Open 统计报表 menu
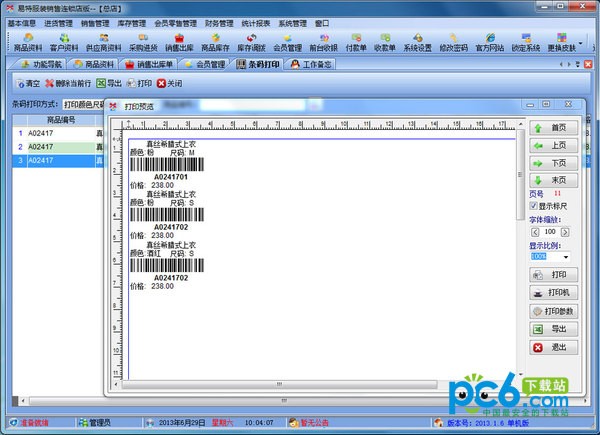600x435 pixels. (256, 24)
